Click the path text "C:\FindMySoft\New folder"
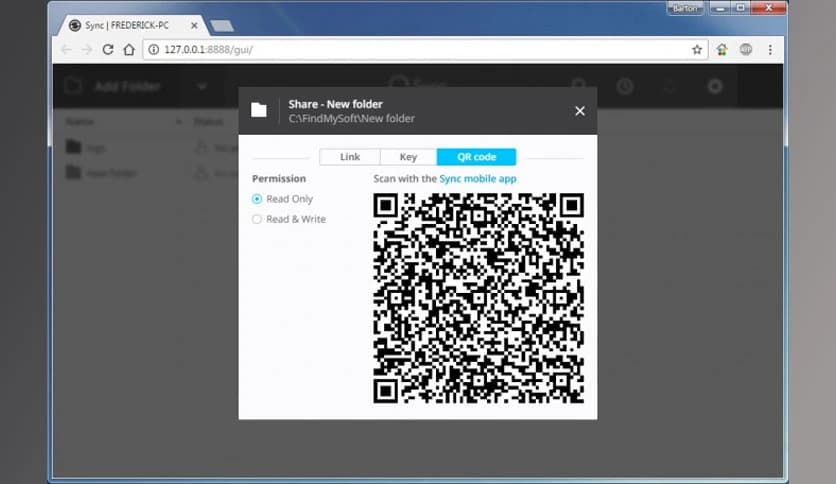The height and width of the screenshot is (484, 836). (x=351, y=118)
